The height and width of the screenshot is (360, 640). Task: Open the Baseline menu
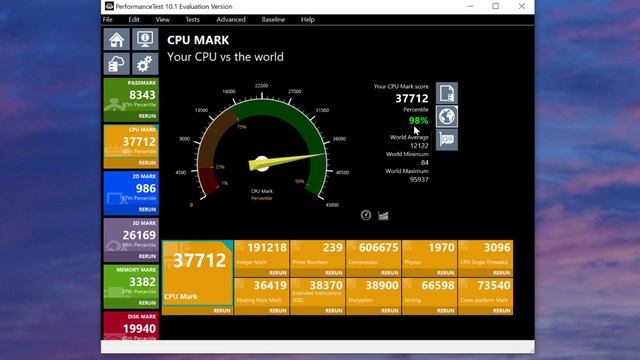273,20
